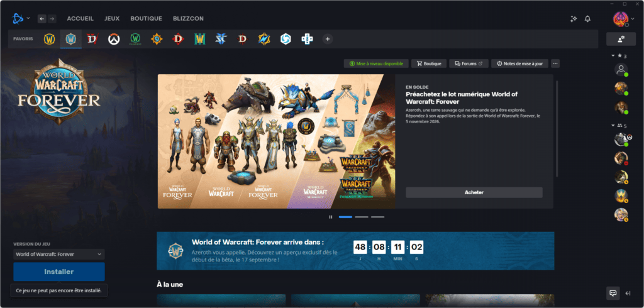Image resolution: width=644 pixels, height=308 pixels.
Task: Open the Boutique button with cart
Action: [429, 63]
